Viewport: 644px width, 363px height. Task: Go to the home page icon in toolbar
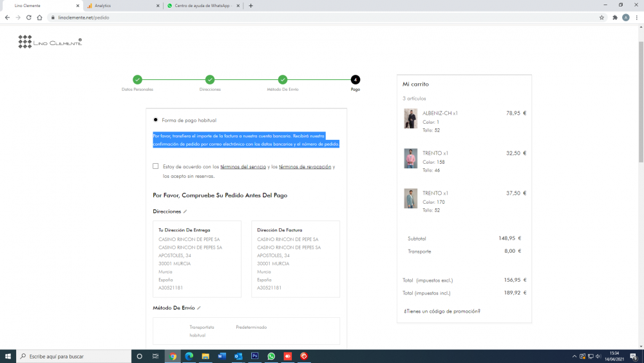pyautogui.click(x=39, y=17)
